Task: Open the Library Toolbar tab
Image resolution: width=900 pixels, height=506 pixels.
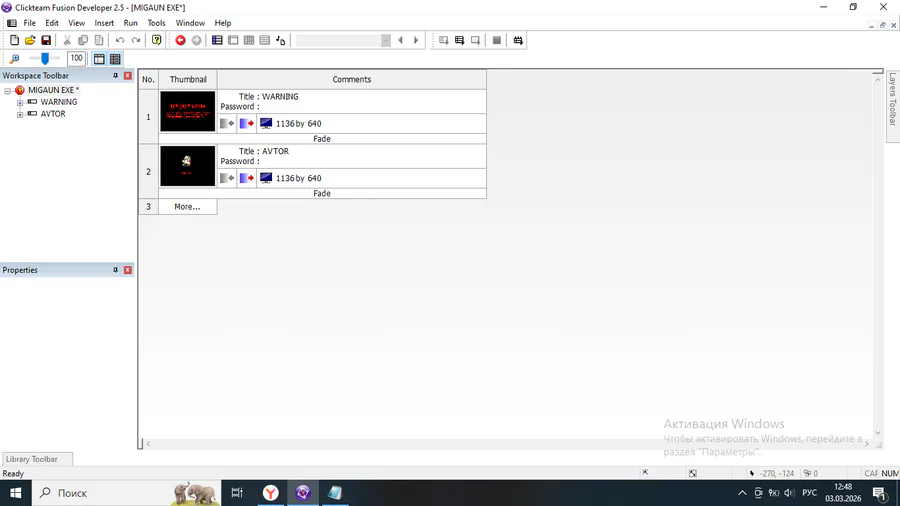Action: [37, 459]
